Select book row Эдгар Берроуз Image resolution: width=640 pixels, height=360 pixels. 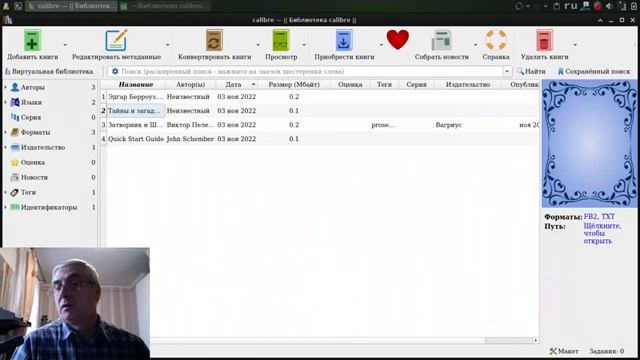click(x=320, y=97)
